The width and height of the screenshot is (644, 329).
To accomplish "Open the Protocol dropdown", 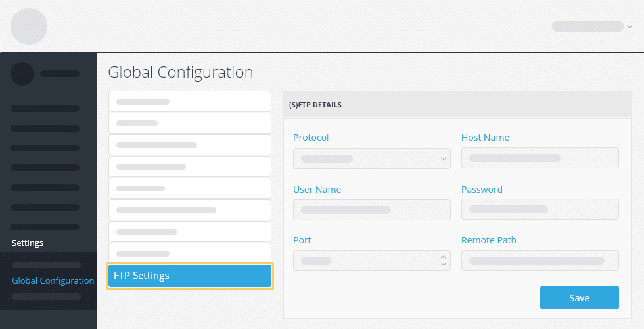I will (x=372, y=159).
